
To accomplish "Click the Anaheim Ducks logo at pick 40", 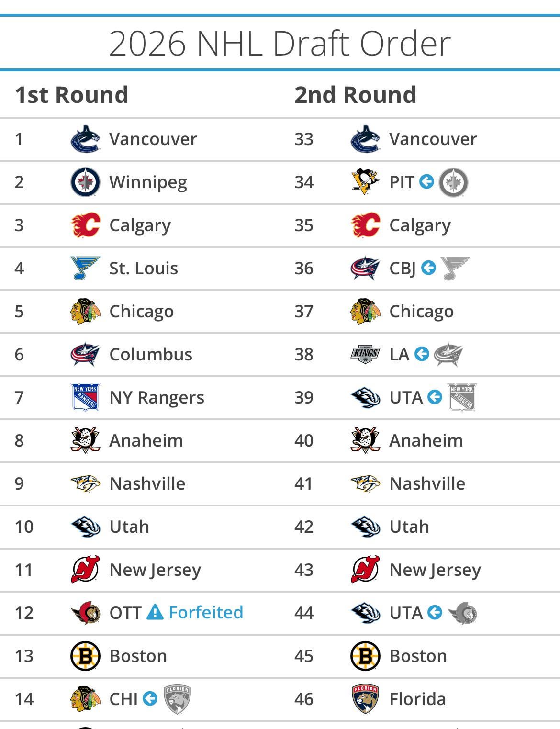I will point(365,440).
